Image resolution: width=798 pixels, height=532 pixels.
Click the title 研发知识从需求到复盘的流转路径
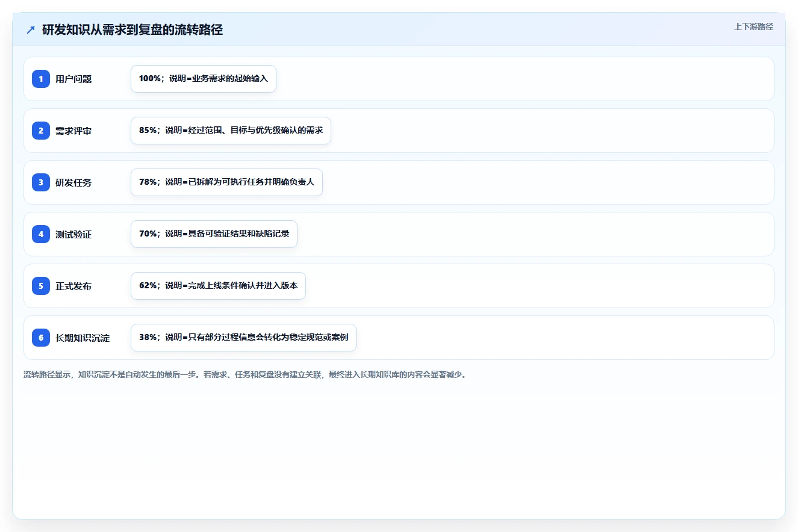pyautogui.click(x=132, y=30)
